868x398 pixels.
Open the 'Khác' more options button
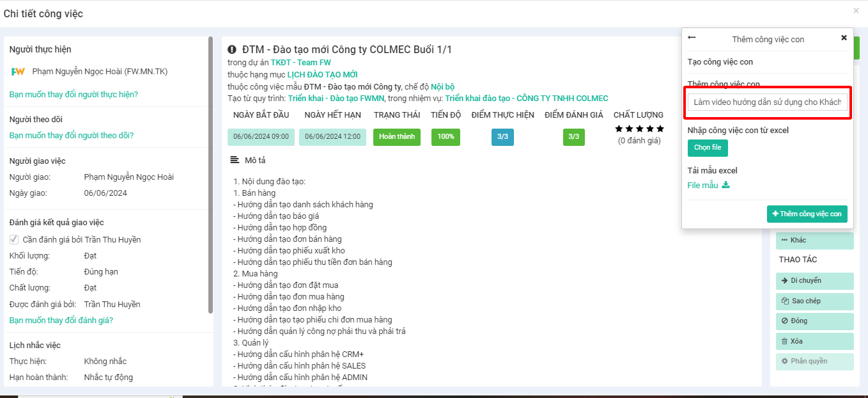[814, 240]
